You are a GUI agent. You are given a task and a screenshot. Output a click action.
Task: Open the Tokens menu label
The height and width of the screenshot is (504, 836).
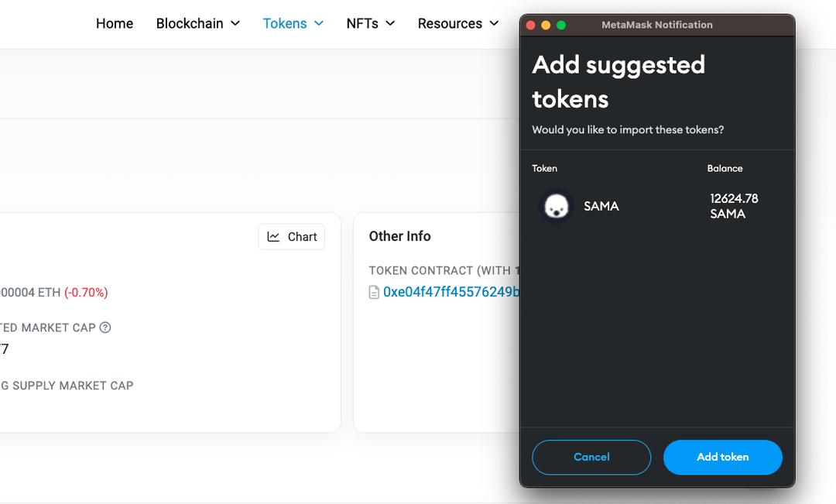[x=285, y=23]
